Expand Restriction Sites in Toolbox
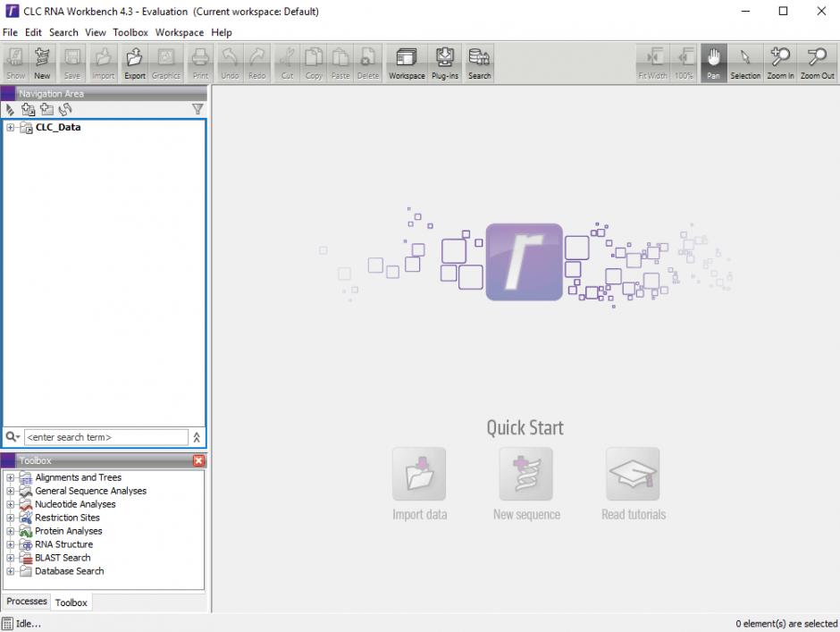The image size is (840, 632). pos(10,518)
